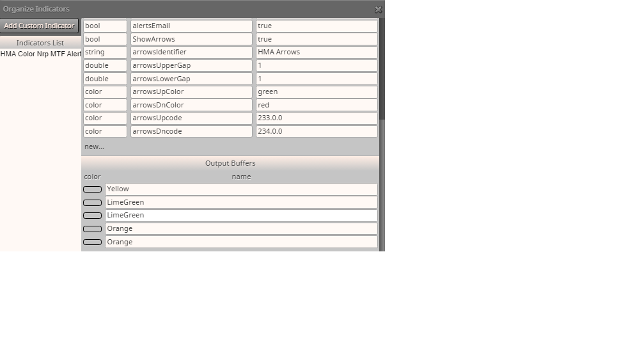
Task: Edit the alertsEmail parameter name field
Action: click(191, 26)
